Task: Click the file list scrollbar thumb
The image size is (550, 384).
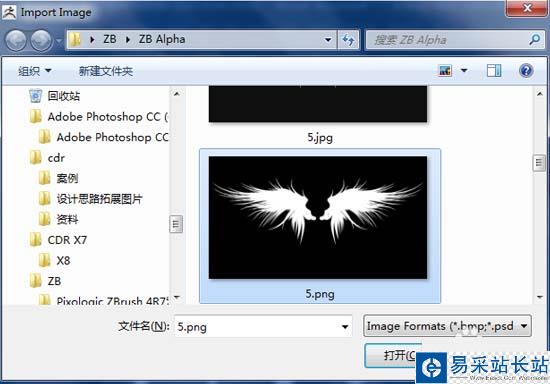Action: click(539, 163)
